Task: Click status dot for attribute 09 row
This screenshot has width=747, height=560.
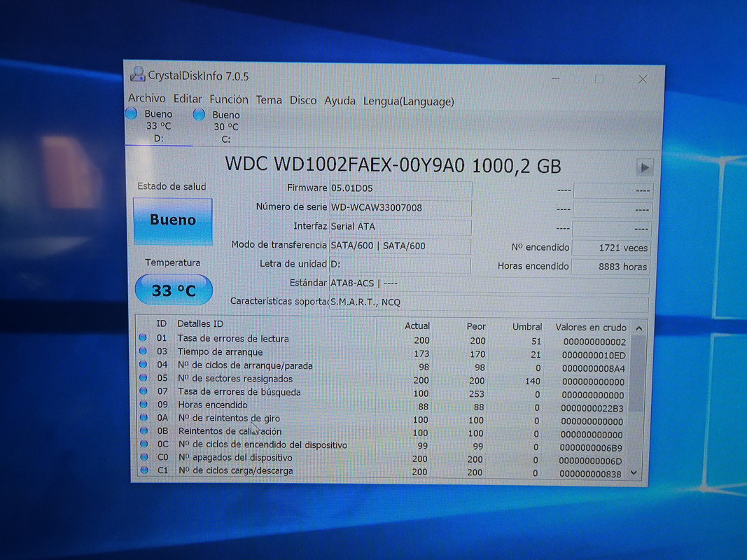Action: click(144, 404)
